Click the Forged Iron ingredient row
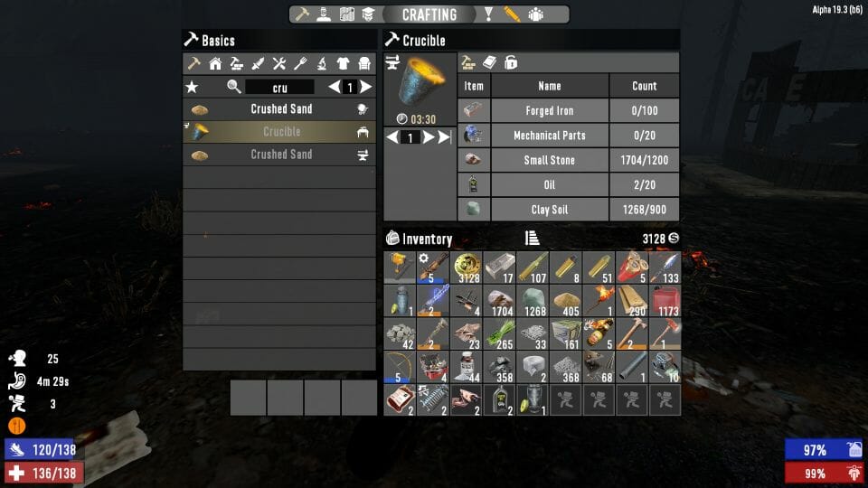This screenshot has width=868, height=488. pyautogui.click(x=569, y=110)
